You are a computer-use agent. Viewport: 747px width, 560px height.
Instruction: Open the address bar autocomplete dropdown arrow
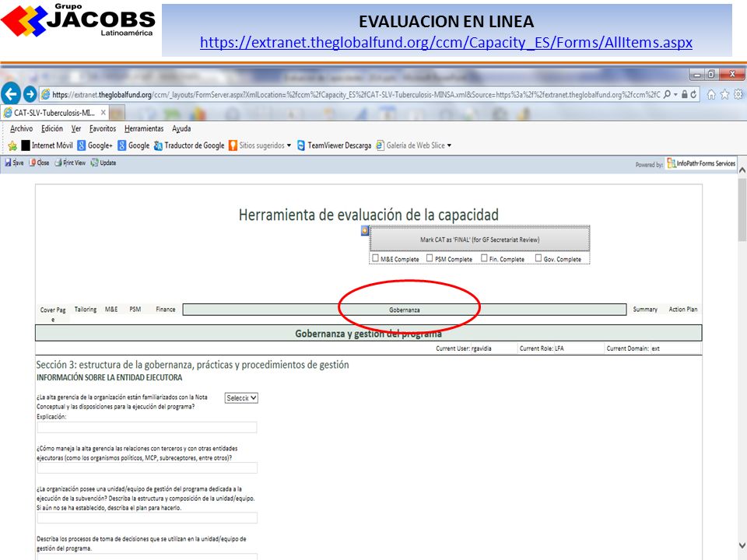click(x=675, y=94)
